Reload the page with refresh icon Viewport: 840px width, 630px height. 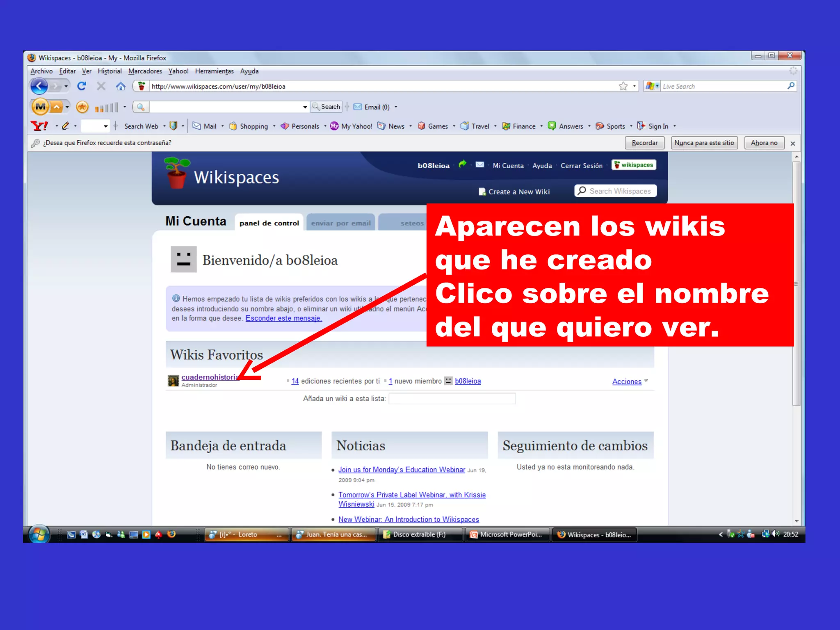tap(82, 86)
